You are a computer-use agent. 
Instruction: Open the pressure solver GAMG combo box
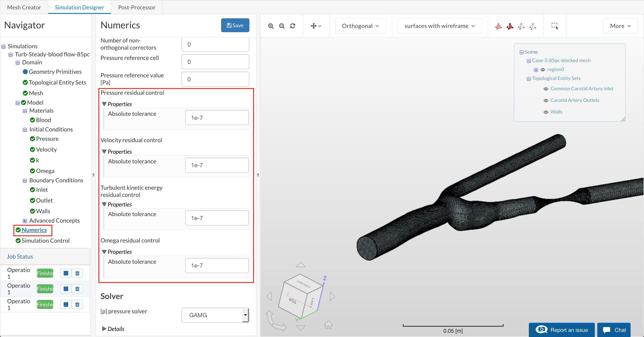(x=215, y=315)
